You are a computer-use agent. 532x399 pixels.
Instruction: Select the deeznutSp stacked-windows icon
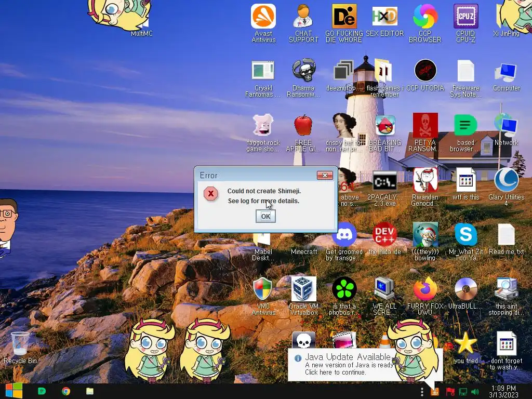click(343, 76)
